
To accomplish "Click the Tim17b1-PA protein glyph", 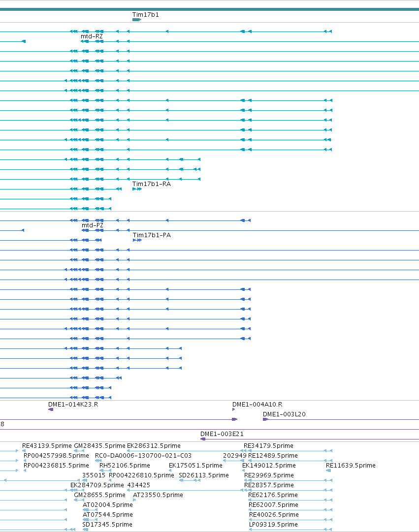I will 137,240.
